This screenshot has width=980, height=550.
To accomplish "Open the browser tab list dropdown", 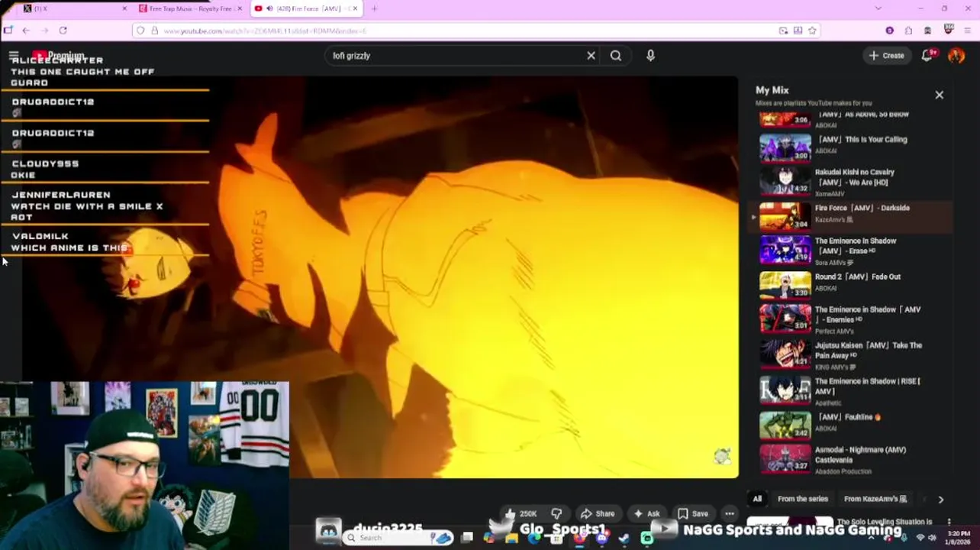I will [x=878, y=8].
